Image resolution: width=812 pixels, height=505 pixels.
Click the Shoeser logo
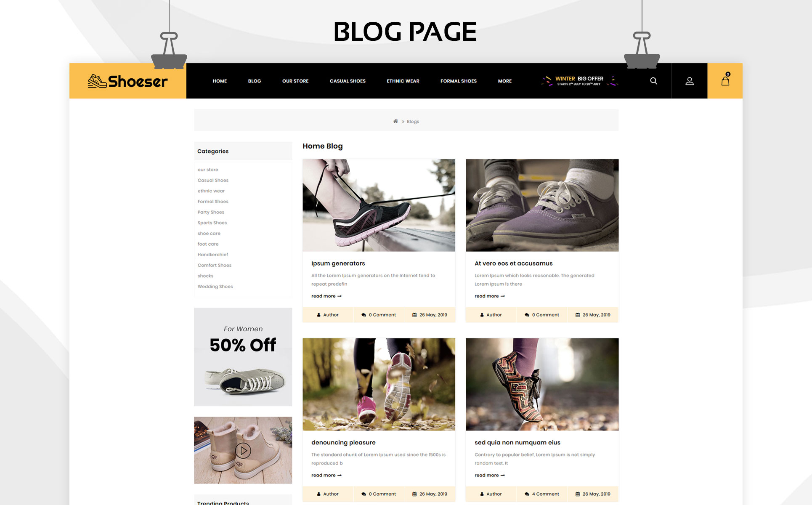127,81
